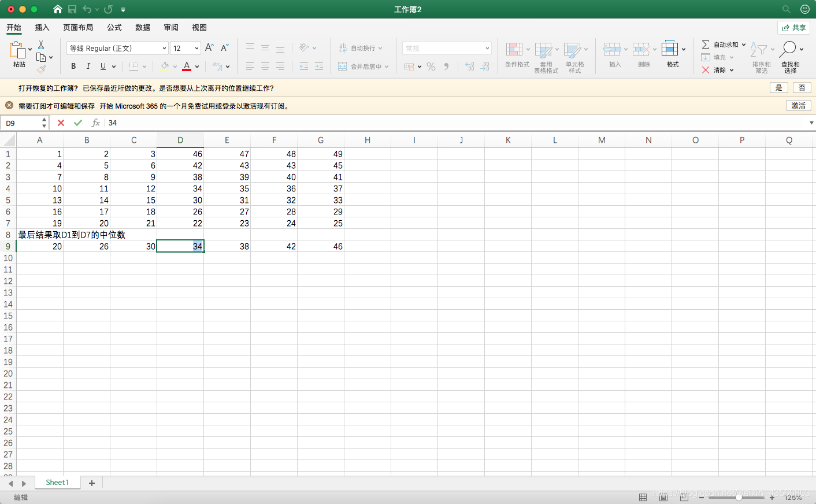Open the 审阅 tab
This screenshot has width=816, height=504.
click(x=171, y=27)
